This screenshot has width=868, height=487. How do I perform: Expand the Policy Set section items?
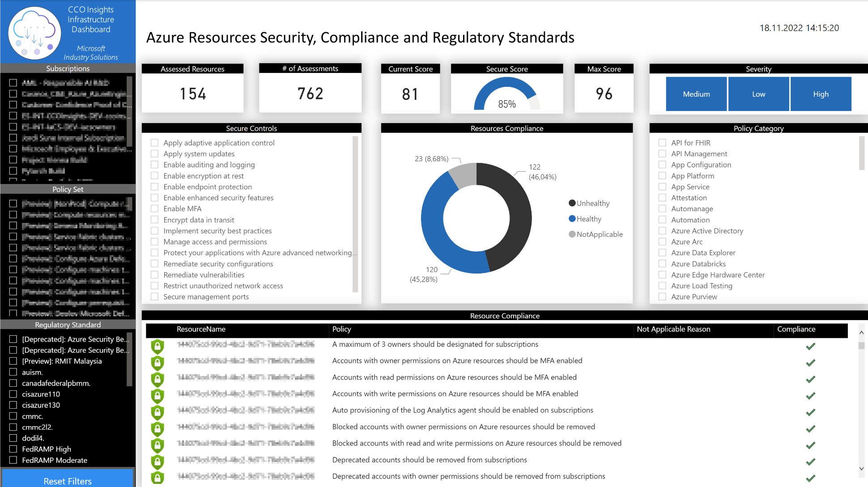(68, 189)
